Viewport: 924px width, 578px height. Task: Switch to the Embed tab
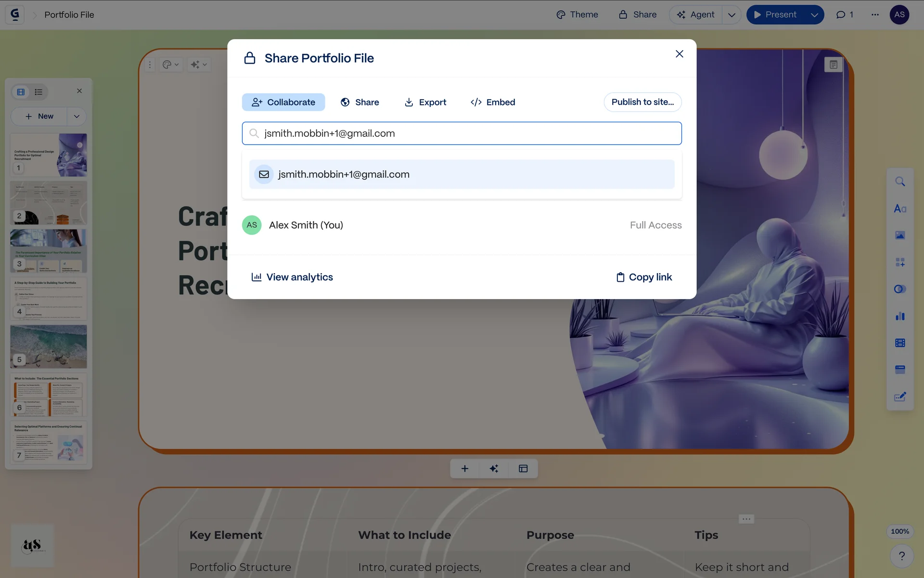(x=493, y=102)
